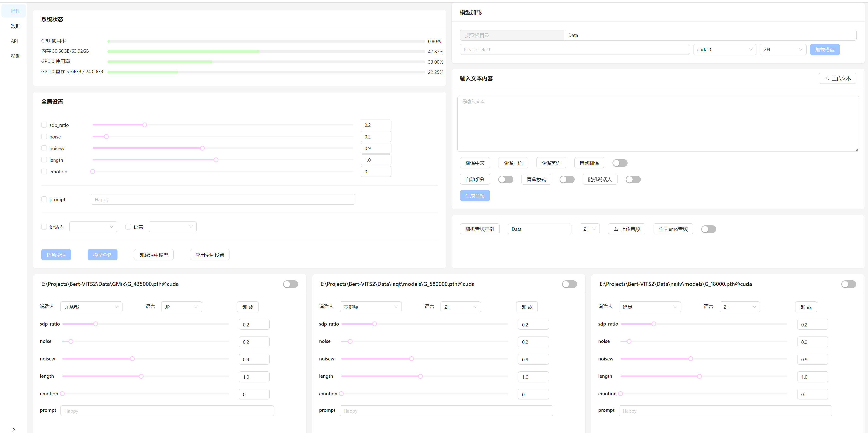
Task: Click the global noisew slider handle
Action: pyautogui.click(x=202, y=148)
